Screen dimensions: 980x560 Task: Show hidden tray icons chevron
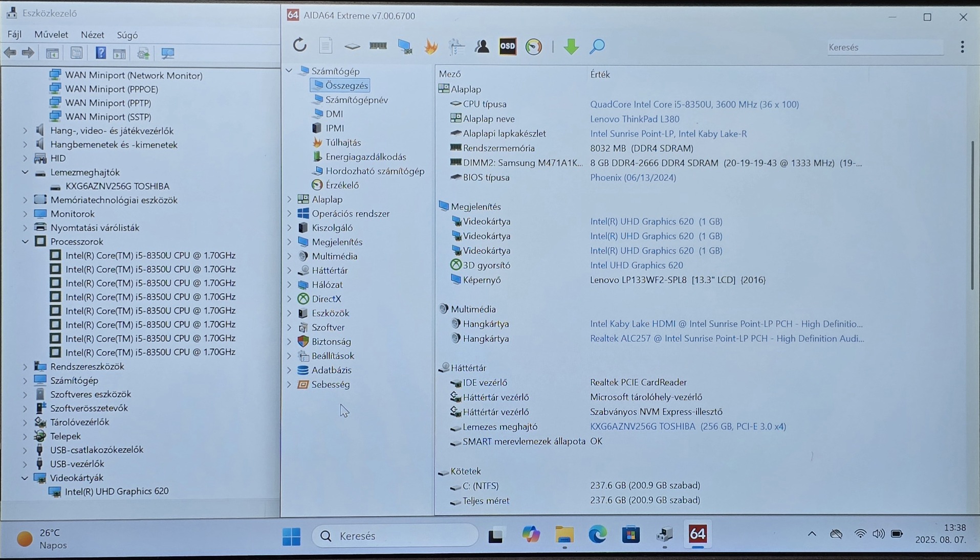[x=812, y=534]
